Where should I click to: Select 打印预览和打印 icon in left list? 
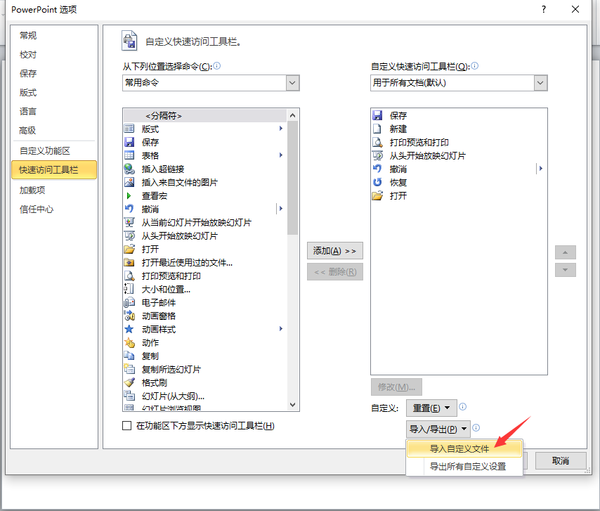coord(129,276)
